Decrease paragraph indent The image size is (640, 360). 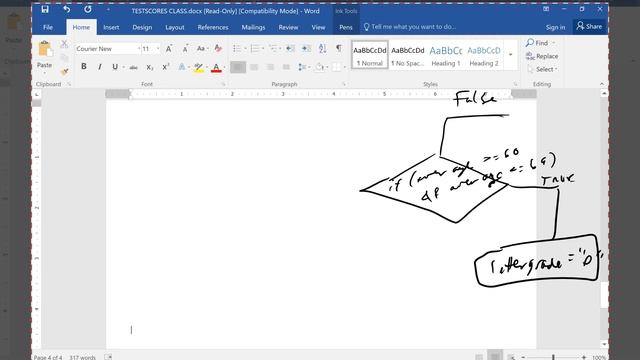coord(290,49)
